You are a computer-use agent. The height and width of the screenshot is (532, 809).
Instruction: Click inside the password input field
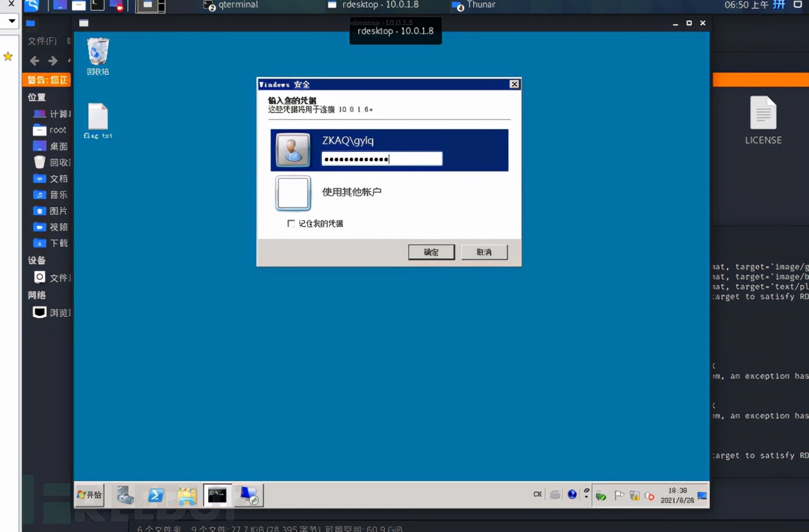click(x=381, y=158)
